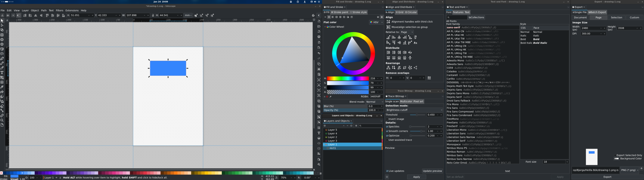Expand the Relative to Page dropdown
The image size is (644, 180).
click(407, 32)
